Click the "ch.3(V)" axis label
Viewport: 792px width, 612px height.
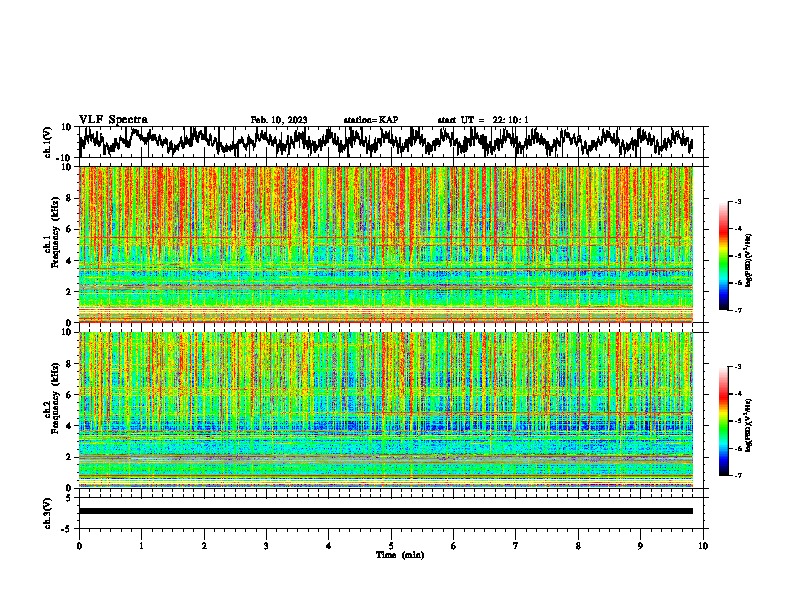48,513
